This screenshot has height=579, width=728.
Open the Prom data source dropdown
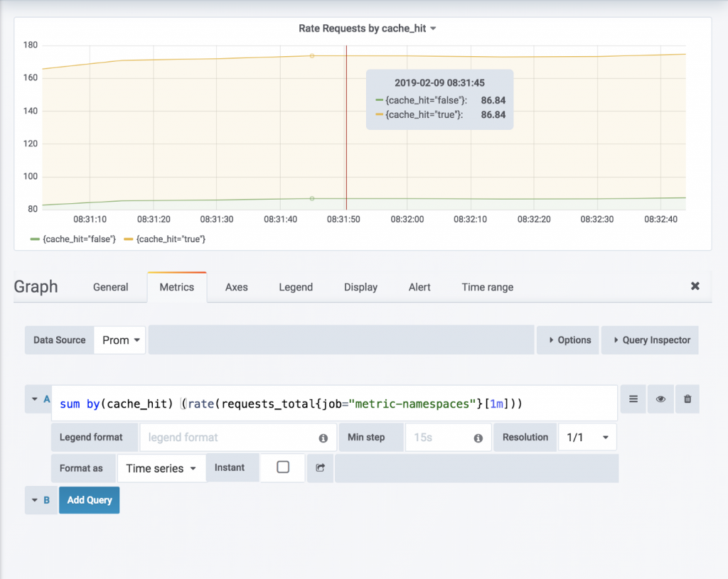point(119,340)
